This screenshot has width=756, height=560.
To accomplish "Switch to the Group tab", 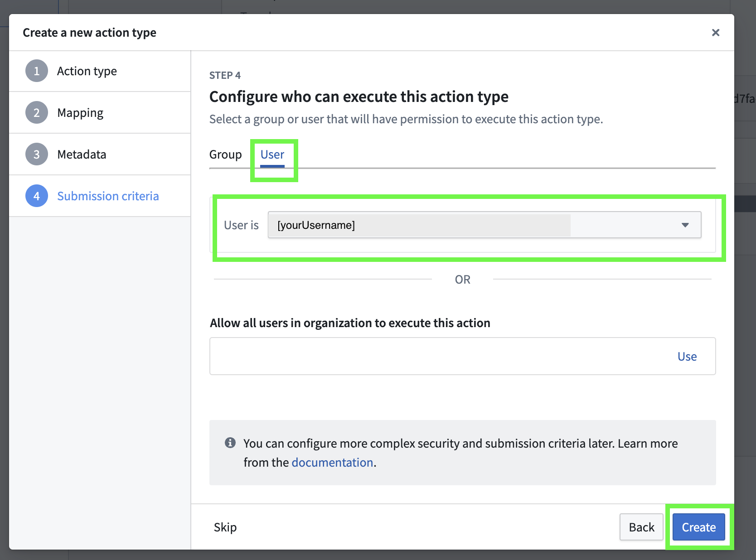I will pyautogui.click(x=225, y=154).
